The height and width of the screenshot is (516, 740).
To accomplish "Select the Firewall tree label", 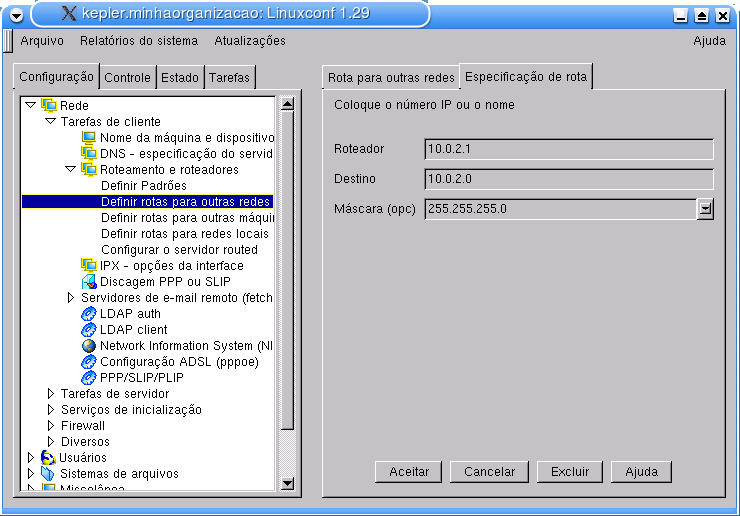I will [x=83, y=426].
